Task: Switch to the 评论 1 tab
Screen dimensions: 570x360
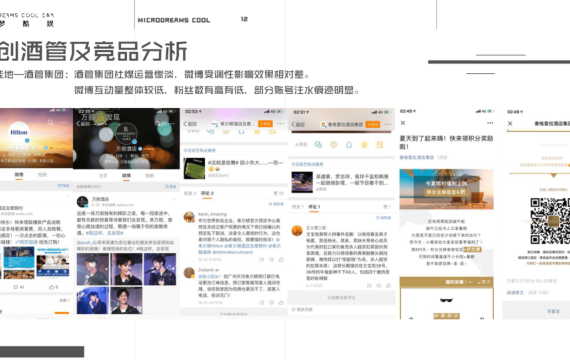Action: coord(314,207)
